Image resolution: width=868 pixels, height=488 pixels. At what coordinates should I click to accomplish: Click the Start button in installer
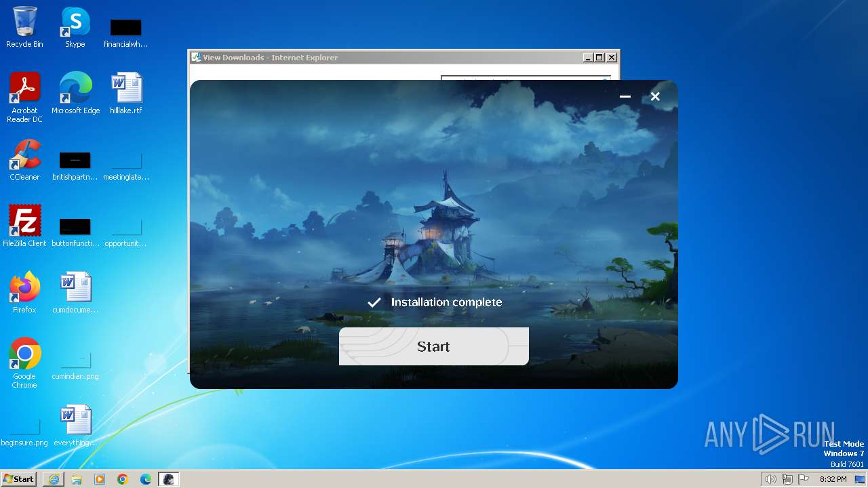tap(433, 346)
